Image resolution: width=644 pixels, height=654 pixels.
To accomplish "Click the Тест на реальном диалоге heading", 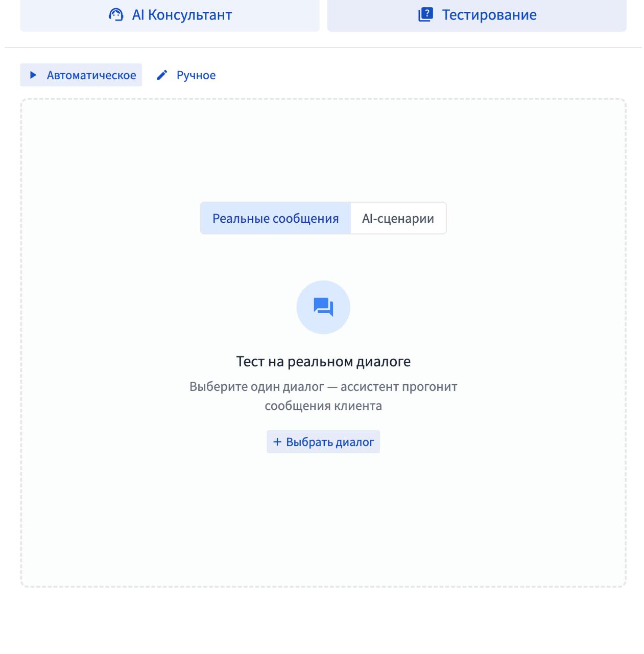I will click(x=323, y=361).
